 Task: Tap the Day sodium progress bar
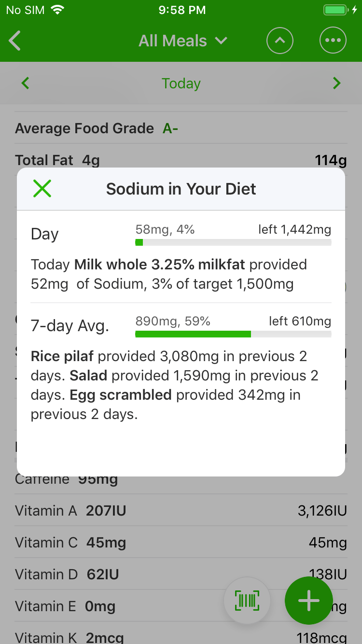tap(233, 242)
